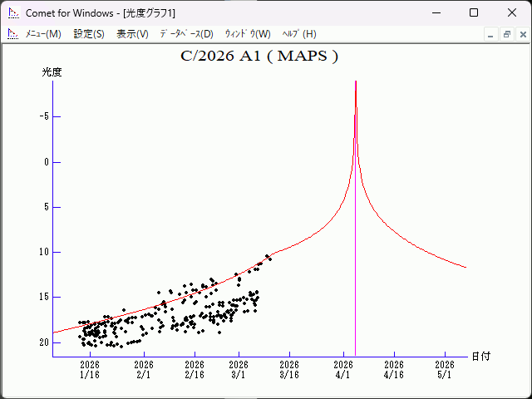Click the 日付 horizontal axis label
This screenshot has width=532, height=399.
(480, 356)
